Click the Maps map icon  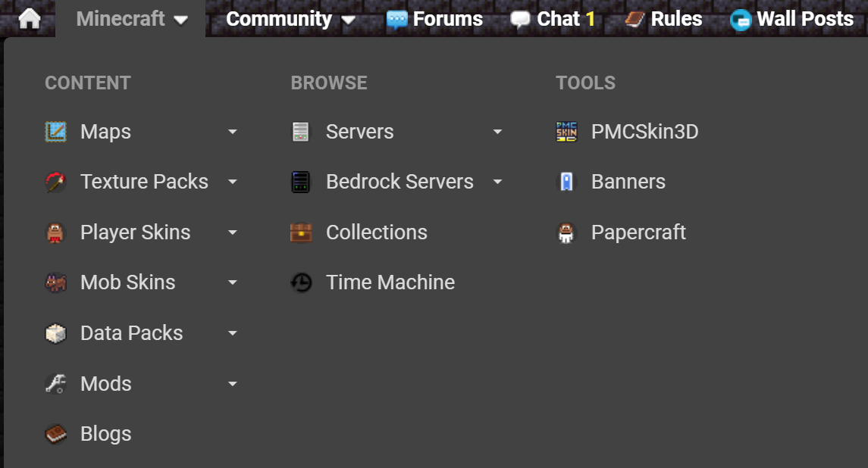coord(55,132)
